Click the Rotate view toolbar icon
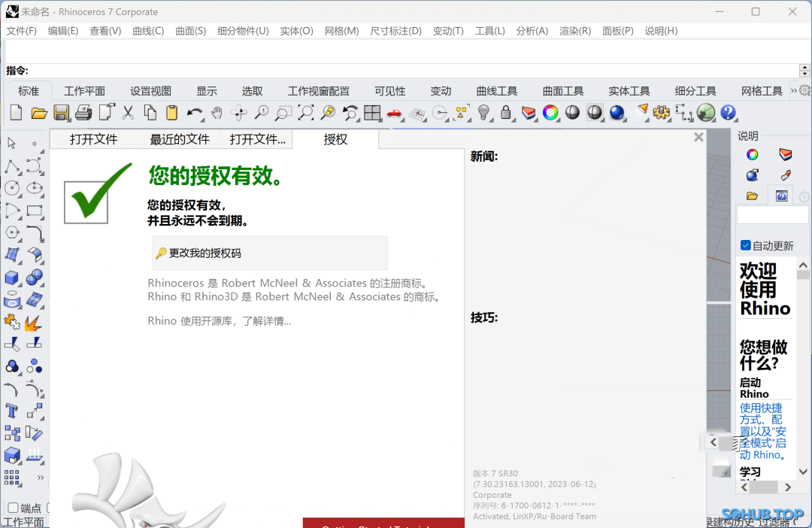This screenshot has height=528, width=812. click(239, 113)
